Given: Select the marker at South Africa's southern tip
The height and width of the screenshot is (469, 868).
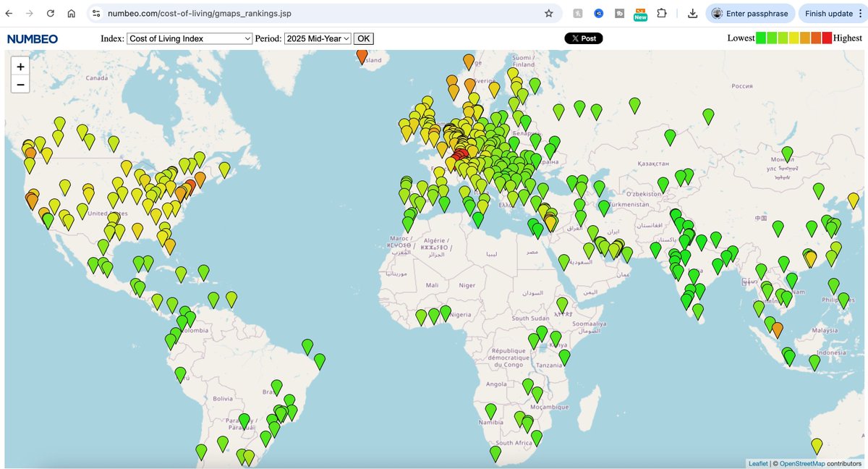Looking at the screenshot, I should click(x=495, y=454).
